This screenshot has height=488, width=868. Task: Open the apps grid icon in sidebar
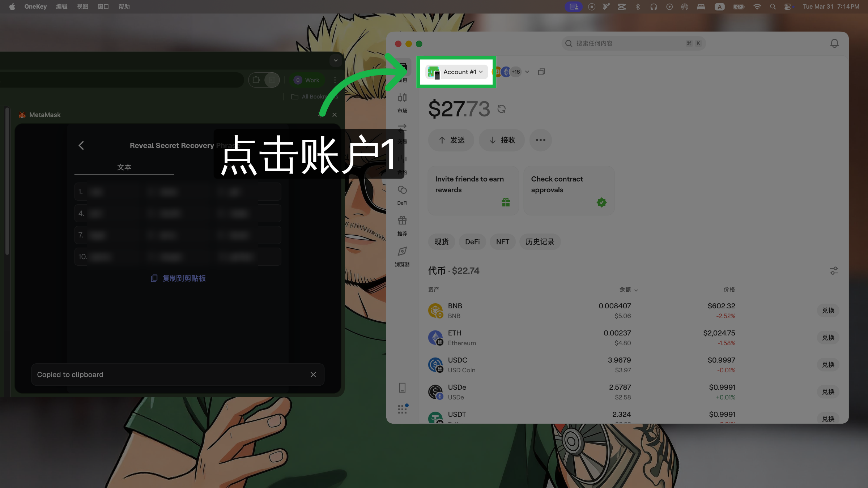(402, 409)
